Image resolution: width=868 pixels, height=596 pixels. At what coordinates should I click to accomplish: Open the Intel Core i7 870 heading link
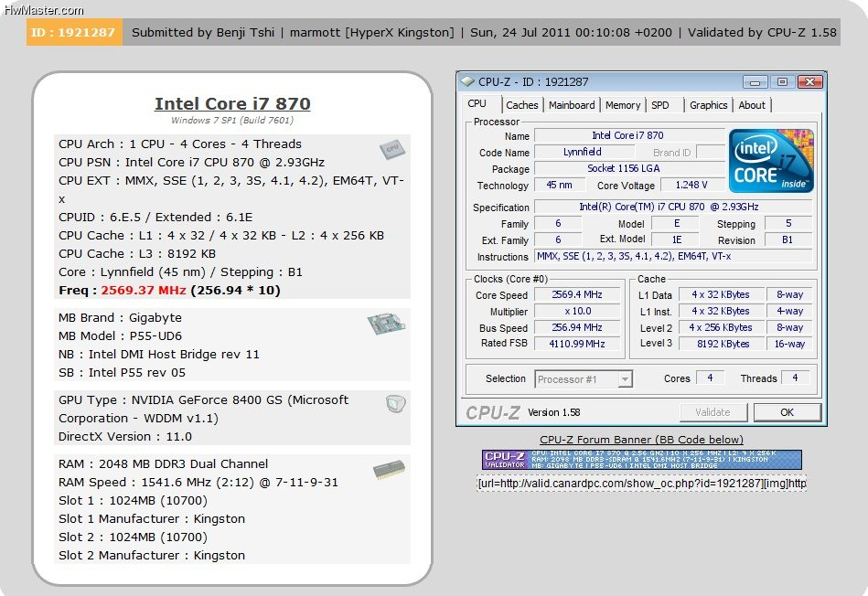[232, 103]
